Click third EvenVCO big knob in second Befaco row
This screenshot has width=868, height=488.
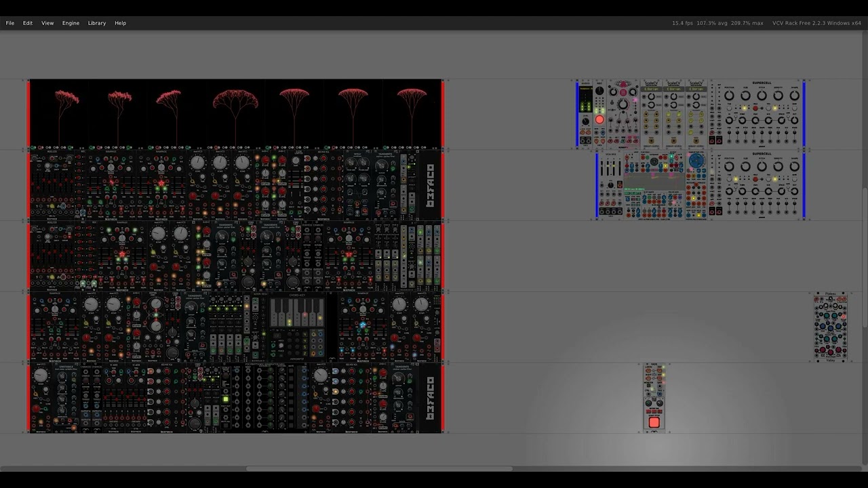pos(242,163)
